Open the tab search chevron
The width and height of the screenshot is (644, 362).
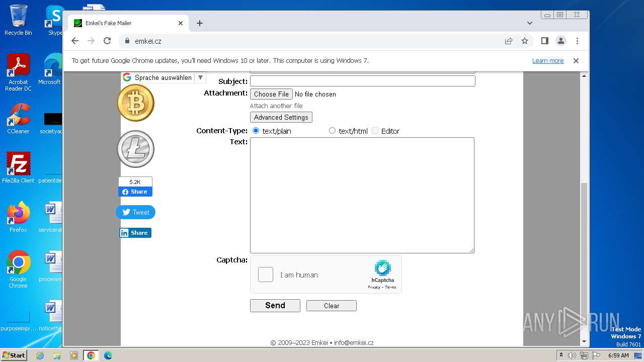530,23
